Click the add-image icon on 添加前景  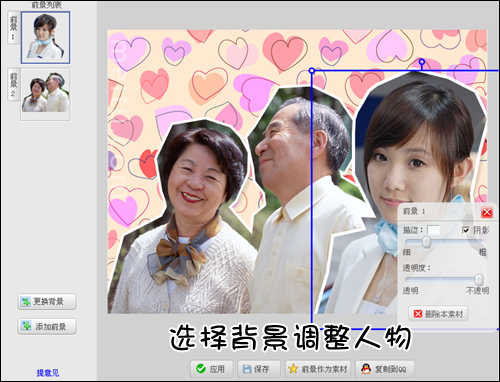[26, 326]
